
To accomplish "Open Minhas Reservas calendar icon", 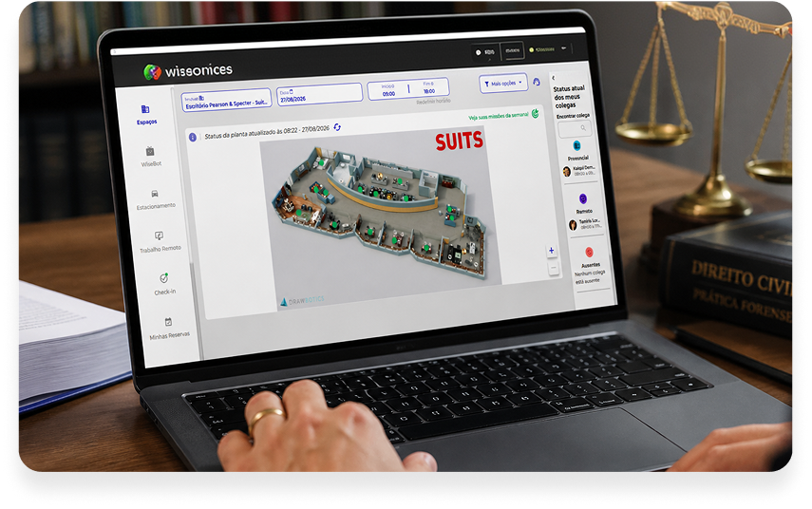I will point(168,322).
